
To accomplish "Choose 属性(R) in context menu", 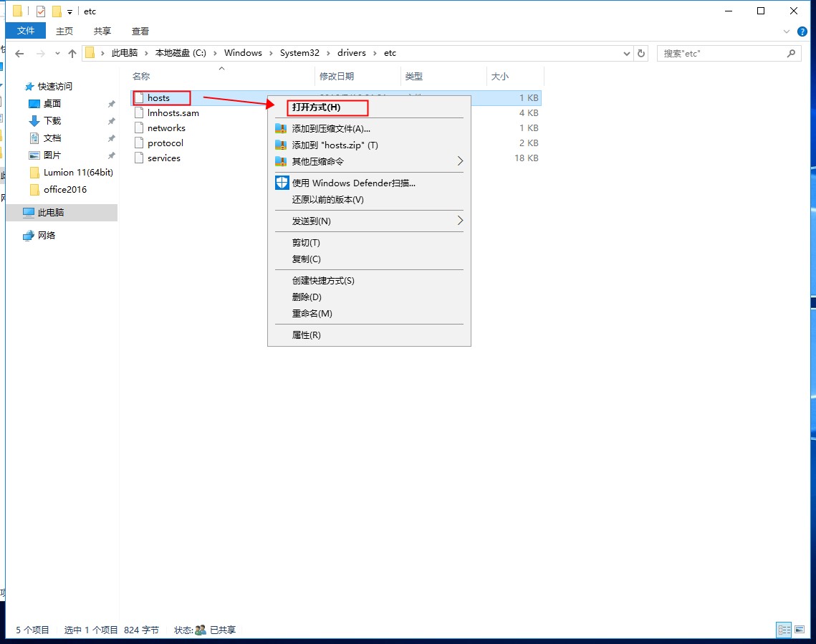I will [306, 335].
